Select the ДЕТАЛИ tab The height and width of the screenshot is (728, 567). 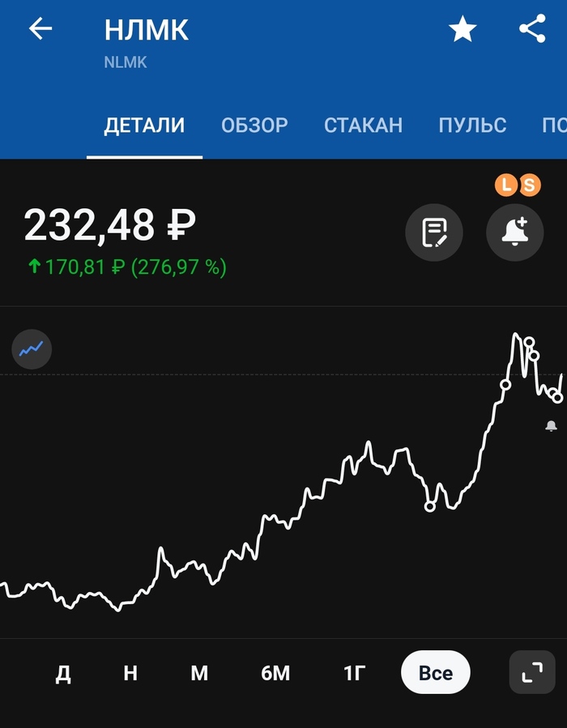[144, 126]
